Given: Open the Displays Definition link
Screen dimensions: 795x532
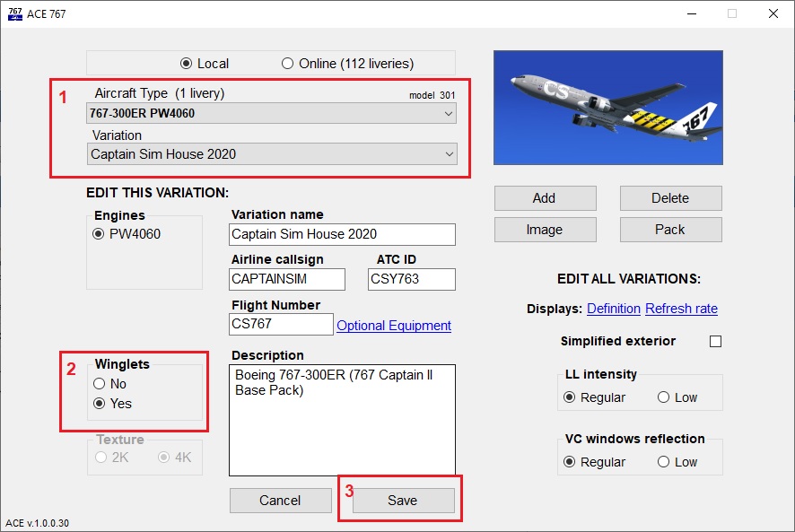Looking at the screenshot, I should [614, 309].
